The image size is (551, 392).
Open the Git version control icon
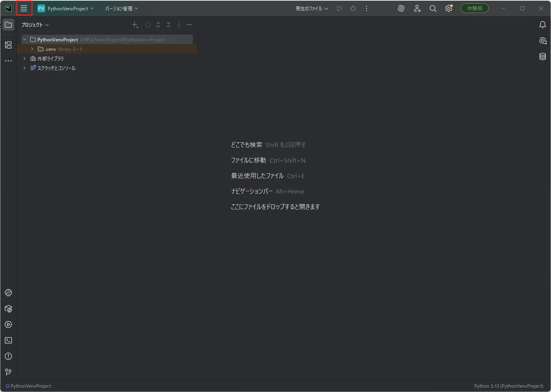[8, 372]
